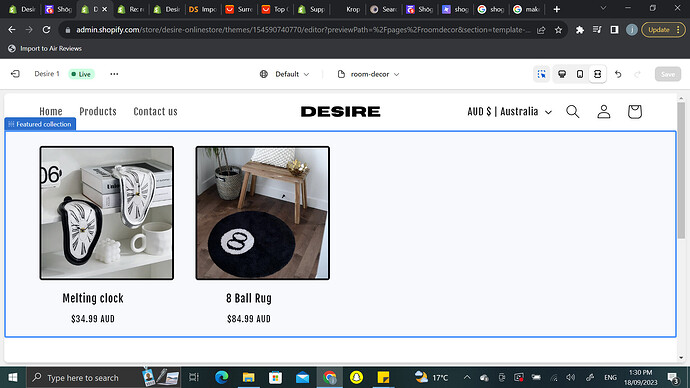Screen dimensions: 690x388
Task: Switch to the Surre tab
Action: point(239,9)
